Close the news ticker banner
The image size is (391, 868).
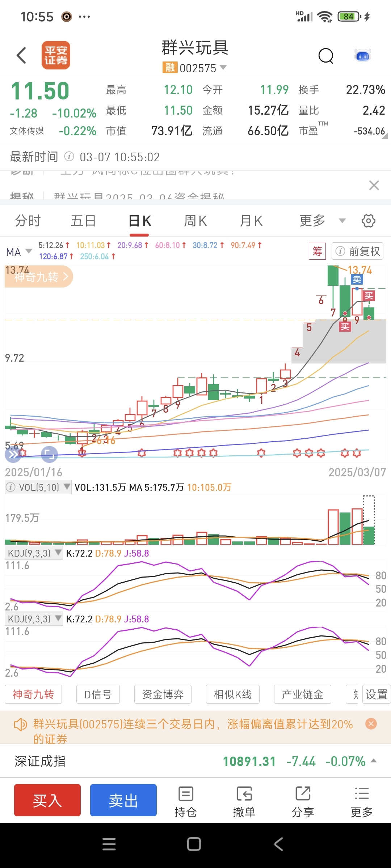click(374, 186)
